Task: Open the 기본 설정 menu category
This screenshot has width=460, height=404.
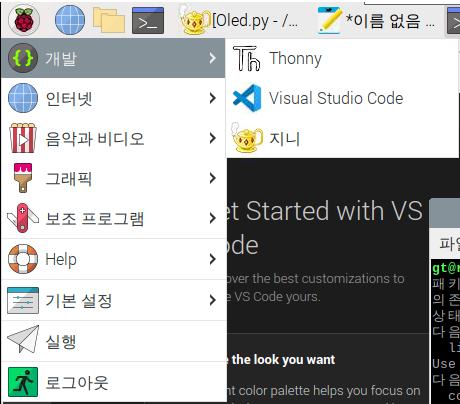Action: point(113,300)
